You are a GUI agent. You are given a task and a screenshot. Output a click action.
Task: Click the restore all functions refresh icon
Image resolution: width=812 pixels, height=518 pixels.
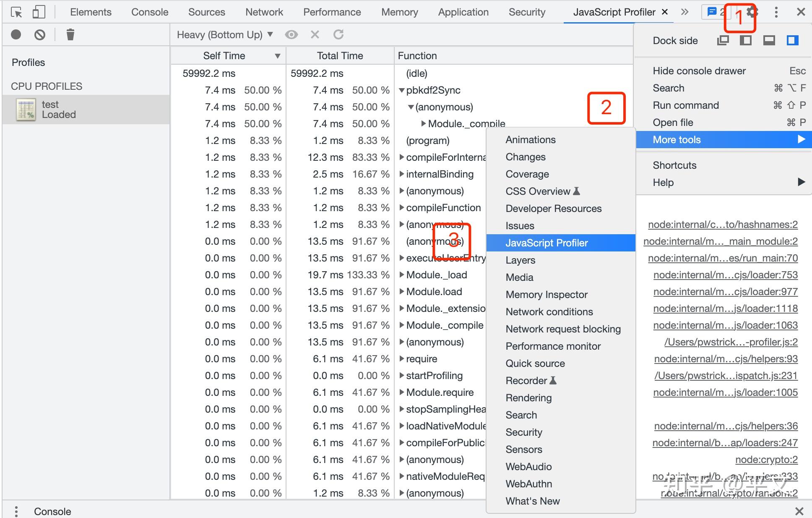tap(338, 34)
